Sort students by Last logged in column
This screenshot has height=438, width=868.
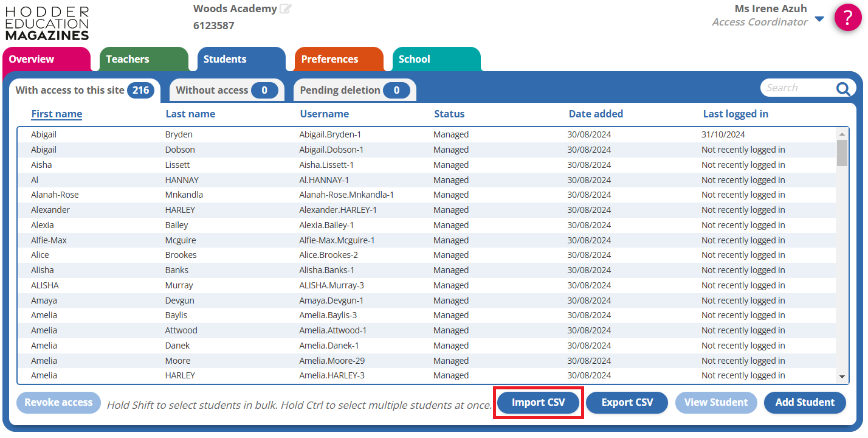coord(735,114)
